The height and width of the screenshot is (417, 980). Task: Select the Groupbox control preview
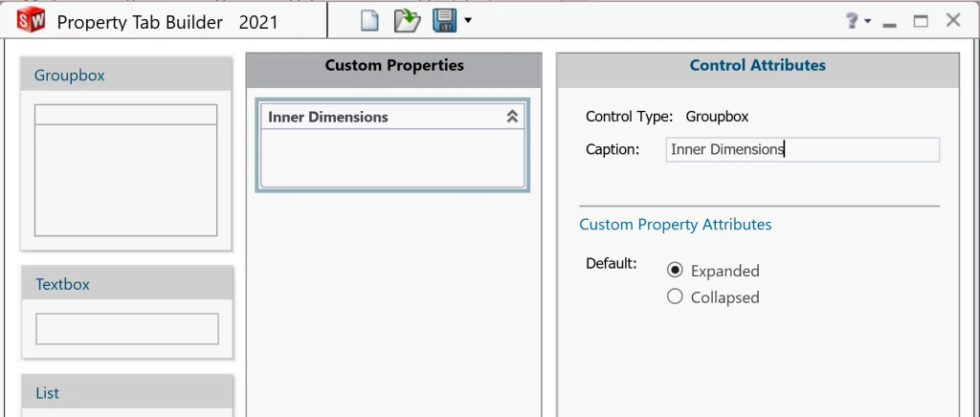click(125, 169)
